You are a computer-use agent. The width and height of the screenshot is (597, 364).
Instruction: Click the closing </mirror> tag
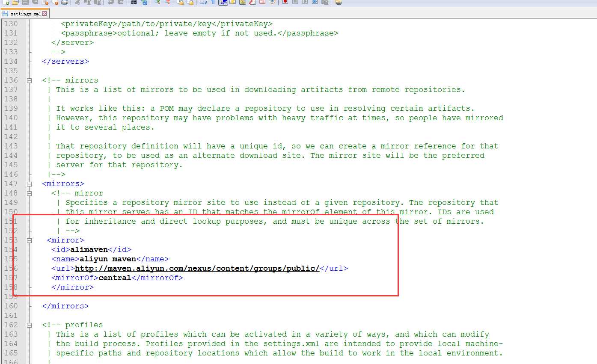coord(72,287)
